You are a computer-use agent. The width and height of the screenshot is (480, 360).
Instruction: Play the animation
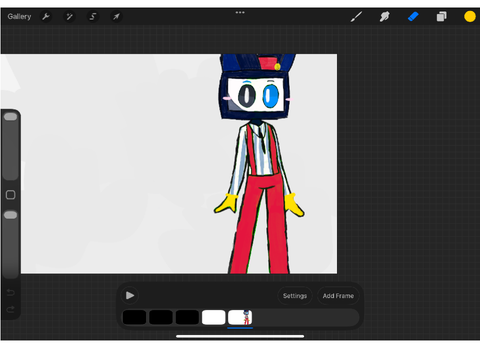coord(130,295)
